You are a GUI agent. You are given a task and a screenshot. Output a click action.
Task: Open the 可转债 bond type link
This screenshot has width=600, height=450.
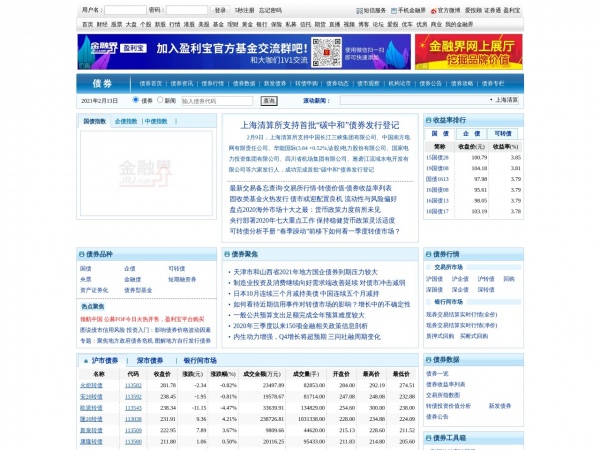pos(176,269)
